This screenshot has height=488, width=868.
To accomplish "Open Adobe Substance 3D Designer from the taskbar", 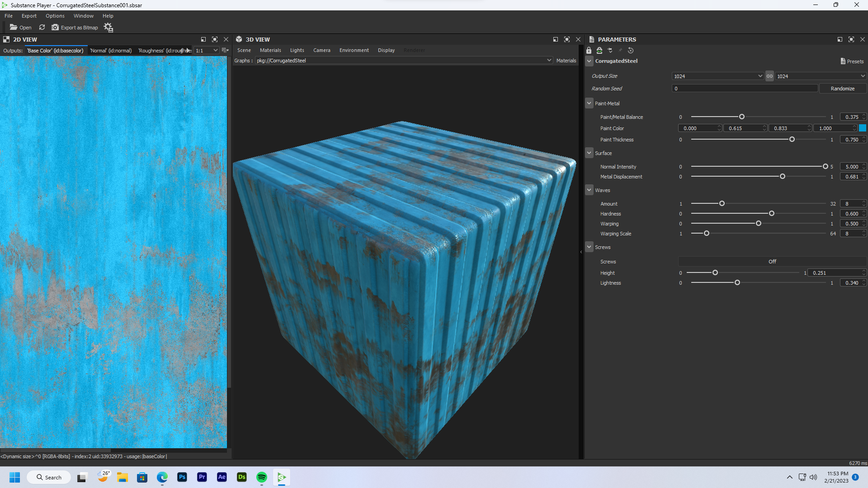I will (x=242, y=477).
